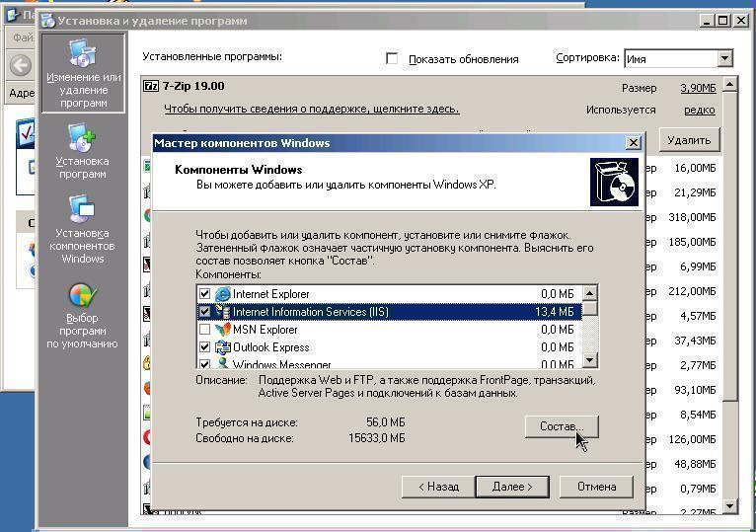Open Change or Remove Programs sidebar icon
Image resolution: width=756 pixels, height=532 pixels.
pos(83,53)
